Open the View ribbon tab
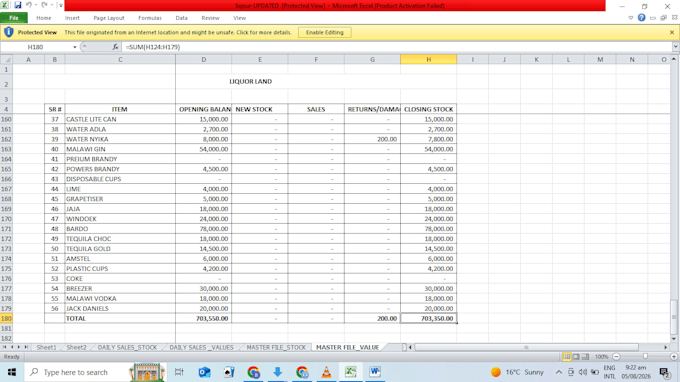The height and width of the screenshot is (382, 680). [239, 18]
